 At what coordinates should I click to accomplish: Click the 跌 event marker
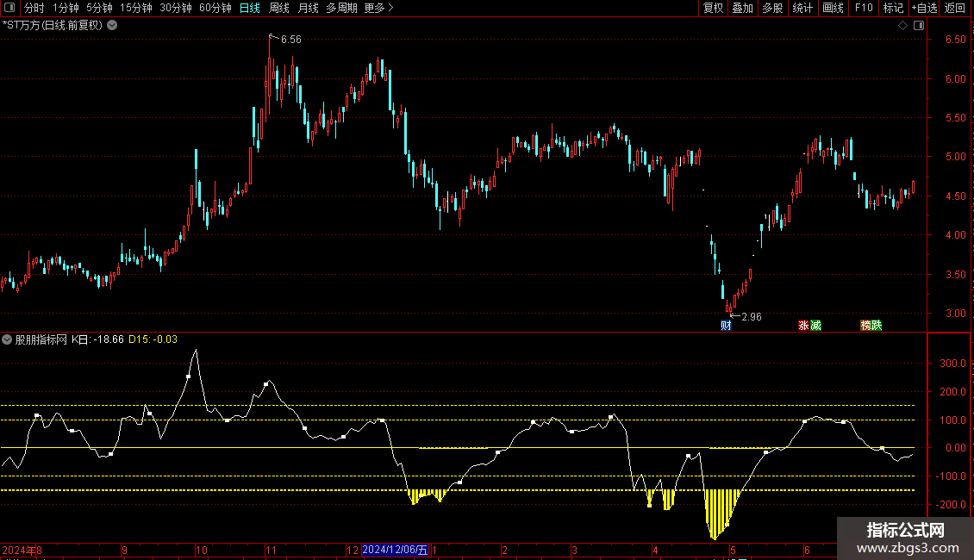(x=877, y=326)
